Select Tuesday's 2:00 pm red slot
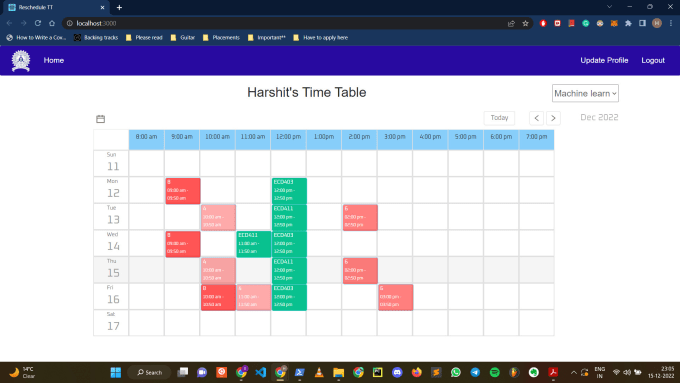 pyautogui.click(x=360, y=217)
